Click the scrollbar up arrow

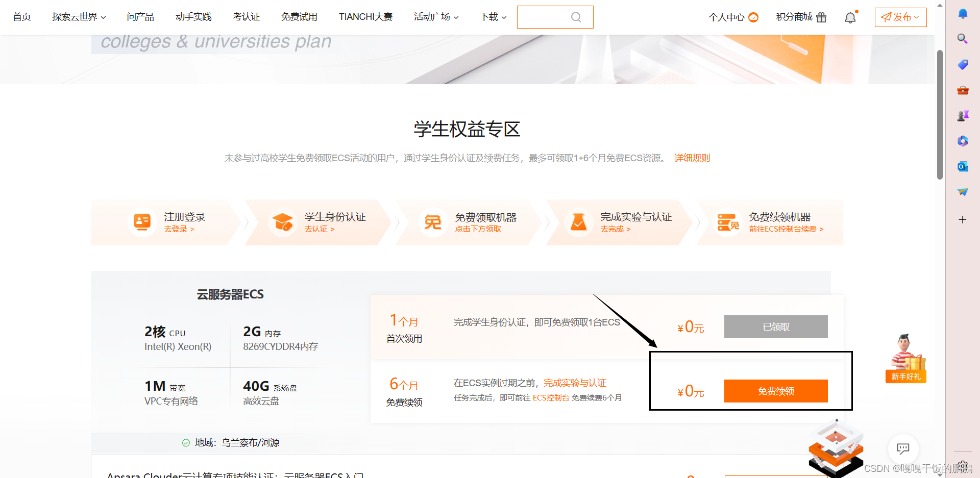coord(940,5)
